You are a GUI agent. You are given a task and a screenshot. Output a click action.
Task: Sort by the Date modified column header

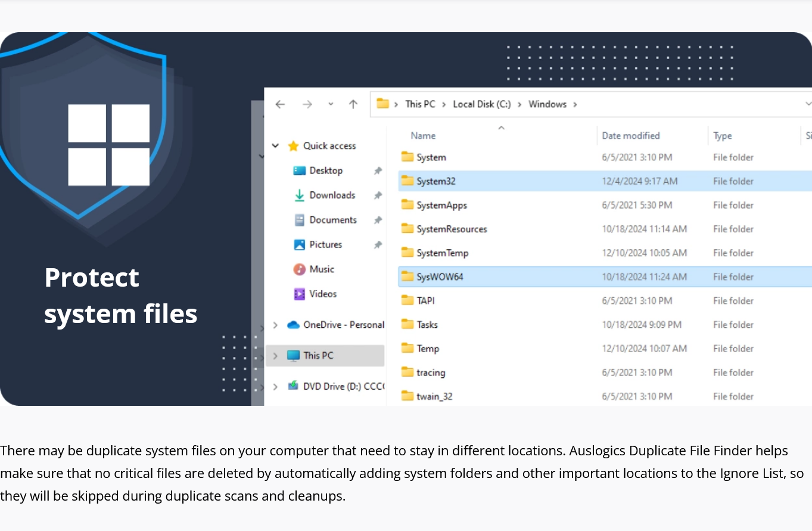point(630,135)
